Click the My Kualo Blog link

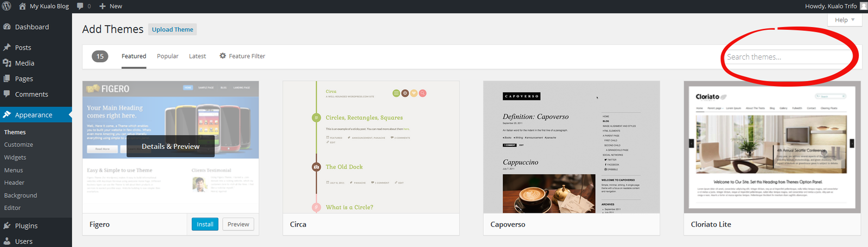pyautogui.click(x=49, y=6)
